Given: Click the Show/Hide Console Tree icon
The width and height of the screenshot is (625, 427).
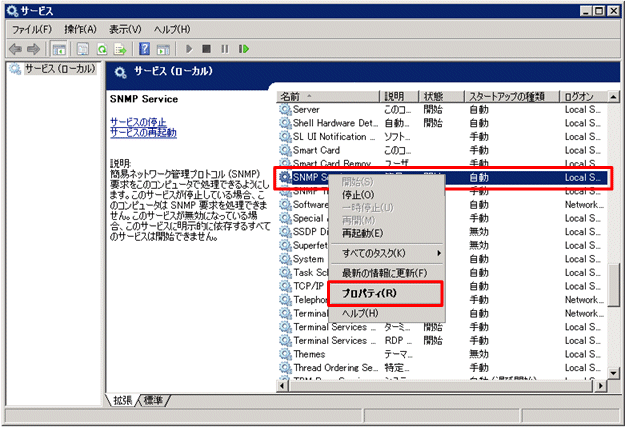Looking at the screenshot, I should (58, 48).
